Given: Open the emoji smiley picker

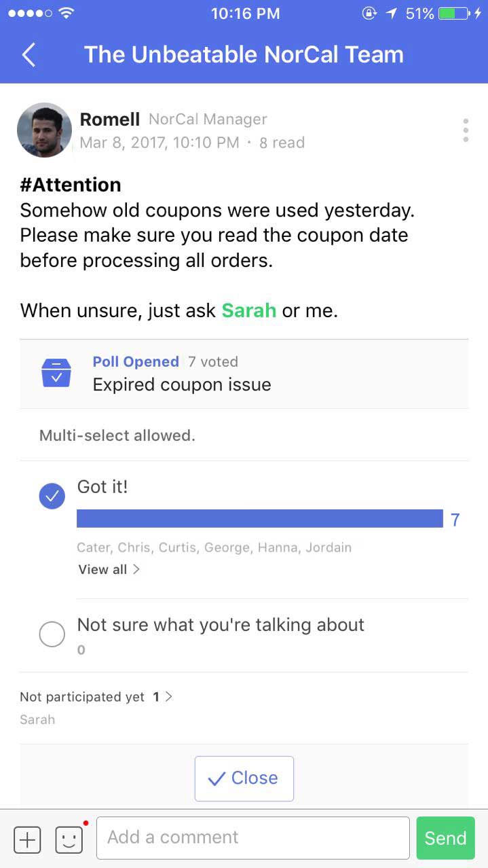Looking at the screenshot, I should pos(69,839).
